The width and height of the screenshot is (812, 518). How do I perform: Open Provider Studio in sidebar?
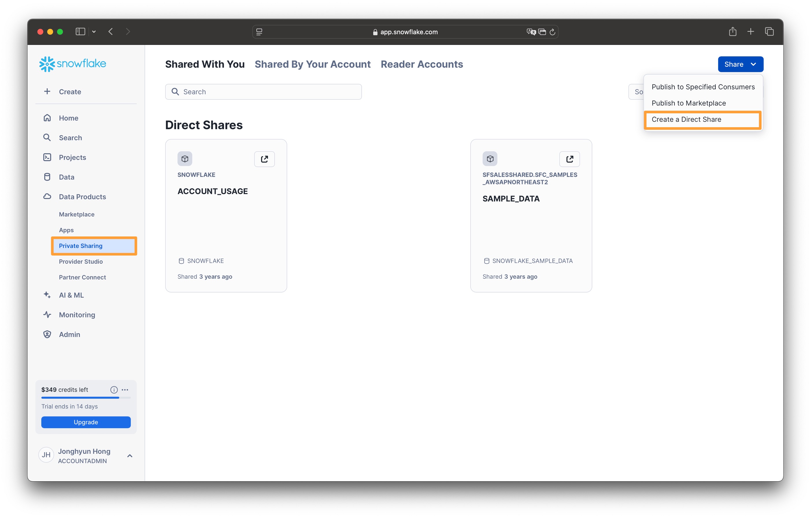point(81,261)
